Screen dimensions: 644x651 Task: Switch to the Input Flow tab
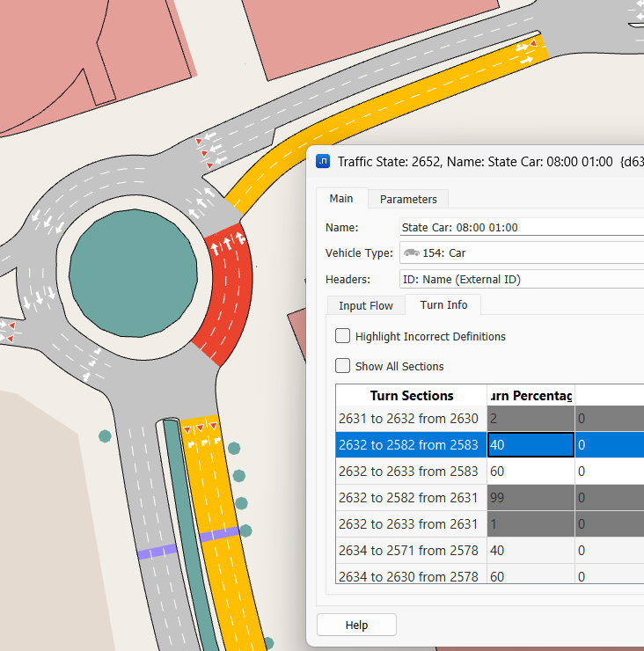pos(366,305)
